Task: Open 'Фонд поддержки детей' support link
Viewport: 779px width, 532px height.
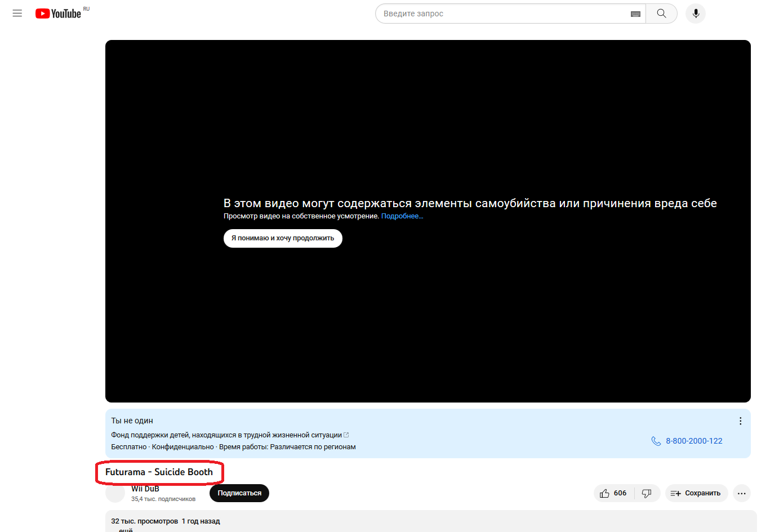Action: [x=230, y=435]
